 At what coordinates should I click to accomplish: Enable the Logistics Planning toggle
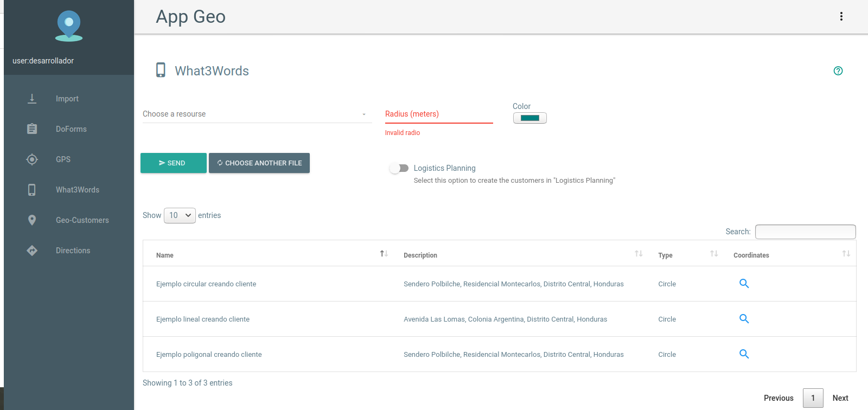click(399, 168)
